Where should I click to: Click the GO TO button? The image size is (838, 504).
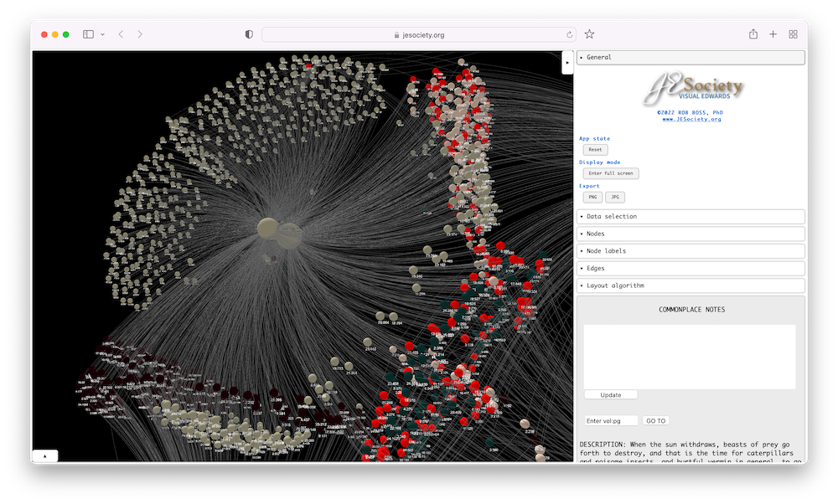(656, 421)
